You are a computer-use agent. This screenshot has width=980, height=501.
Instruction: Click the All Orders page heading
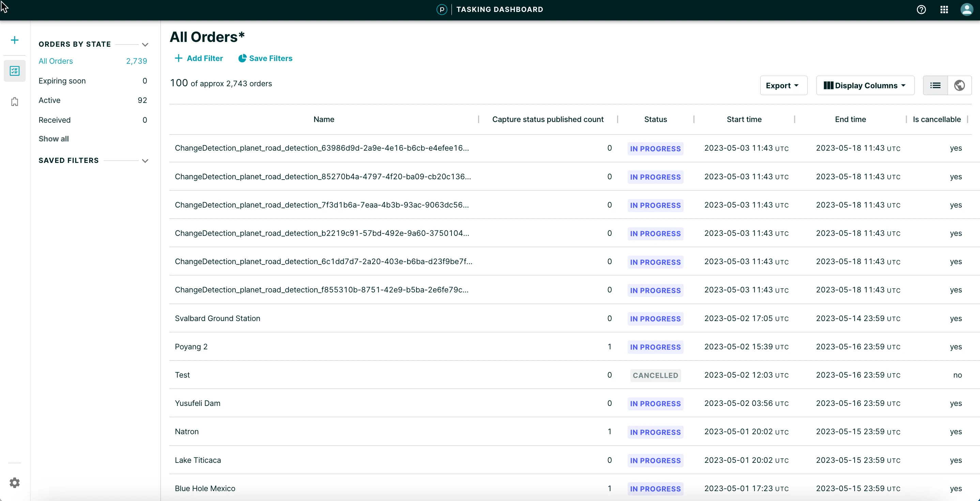[207, 37]
